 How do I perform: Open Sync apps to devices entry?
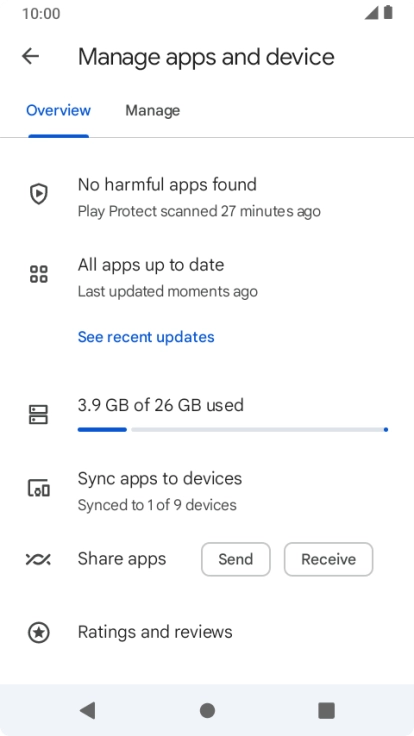pyautogui.click(x=207, y=491)
